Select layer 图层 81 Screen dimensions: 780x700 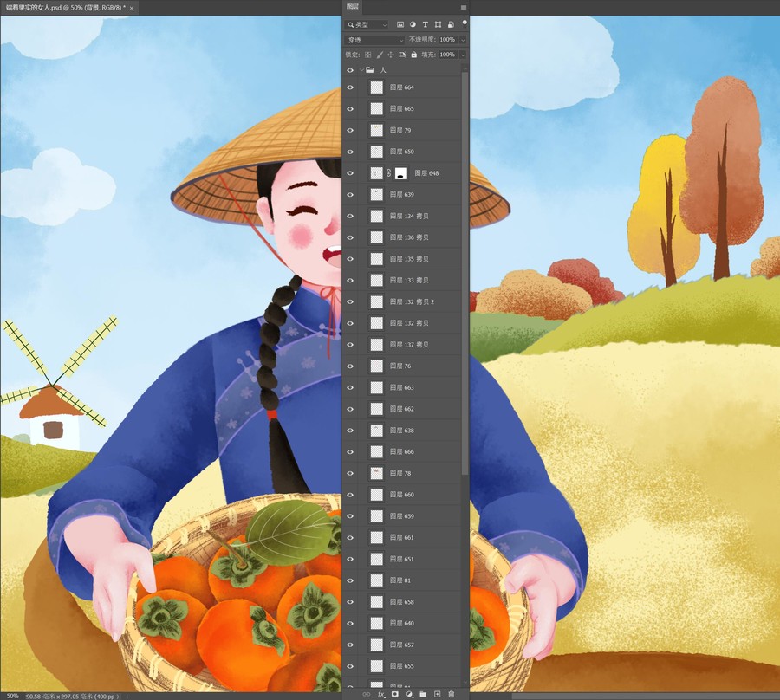(x=402, y=580)
